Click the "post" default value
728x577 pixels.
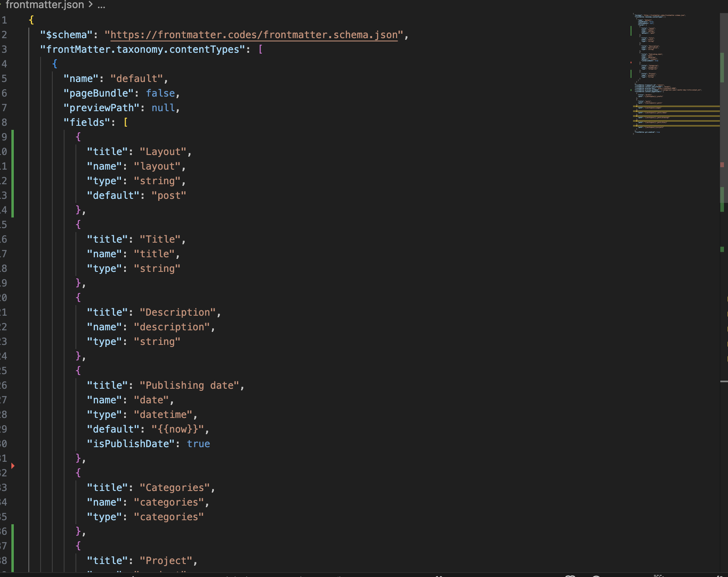[x=169, y=196]
